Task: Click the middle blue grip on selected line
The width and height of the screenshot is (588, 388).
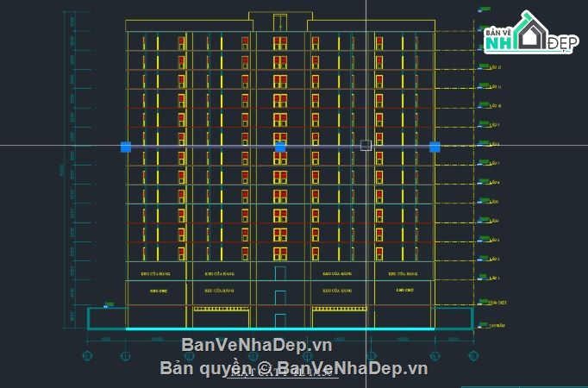Action: coord(280,147)
